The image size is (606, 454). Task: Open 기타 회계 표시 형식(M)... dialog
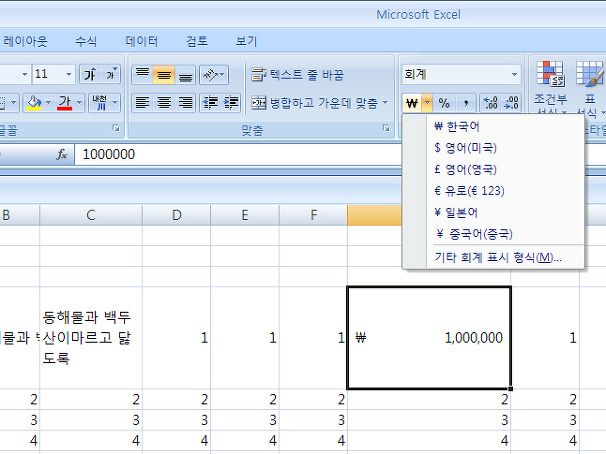(493, 257)
